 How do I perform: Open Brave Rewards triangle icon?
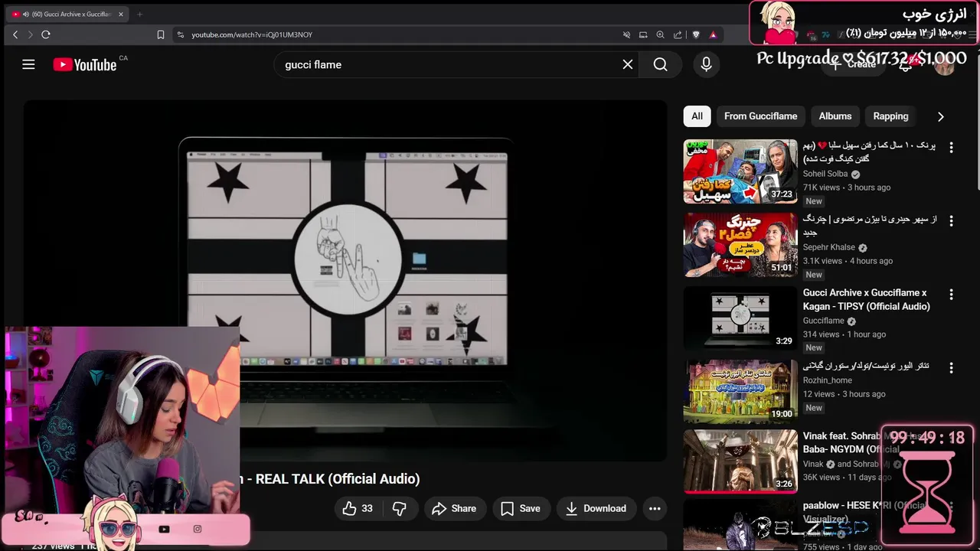(713, 34)
